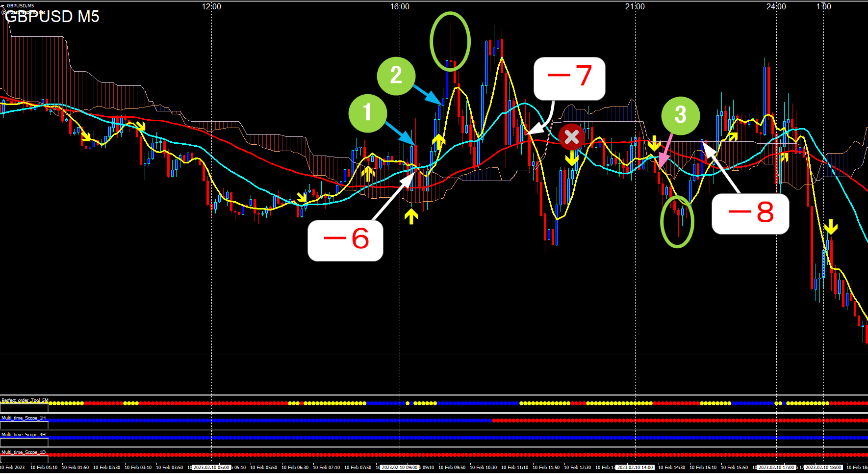This screenshot has height=474, width=868.
Task: Select the Multi_time_Scope_1H indicator label
Action: pos(24,418)
